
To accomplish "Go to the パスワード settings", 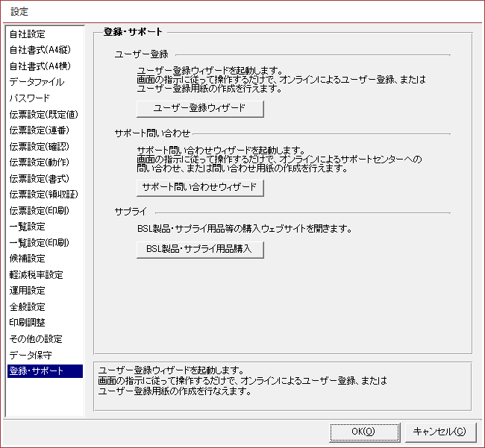I will coord(30,98).
